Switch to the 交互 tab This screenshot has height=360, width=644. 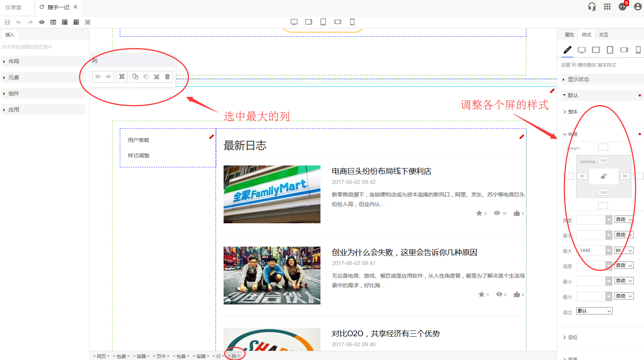click(x=603, y=35)
